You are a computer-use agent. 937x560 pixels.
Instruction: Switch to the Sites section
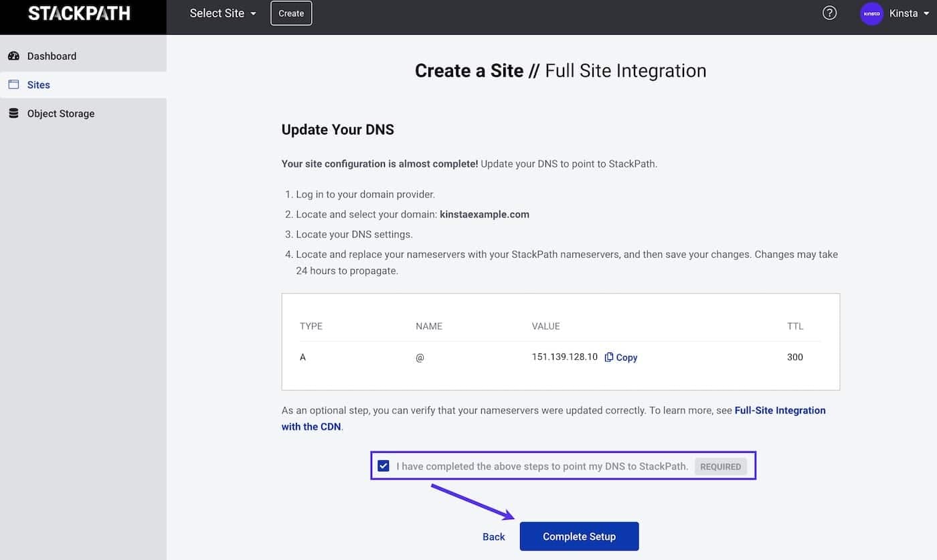(x=39, y=84)
